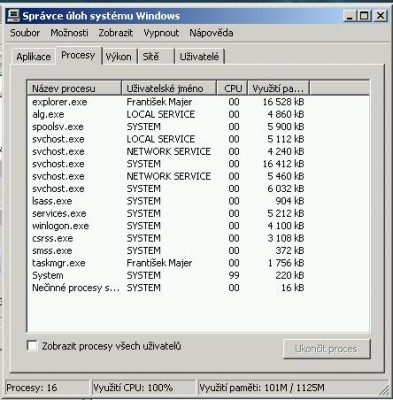Select the taskmgr.exe process row

tap(198, 263)
